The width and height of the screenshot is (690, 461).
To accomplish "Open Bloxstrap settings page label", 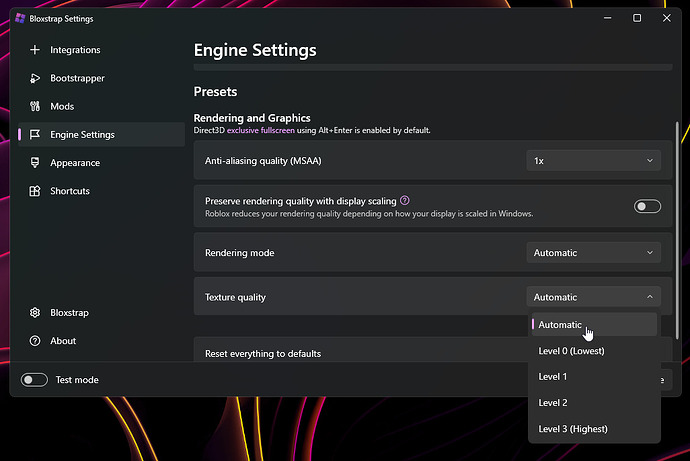I will 70,313.
